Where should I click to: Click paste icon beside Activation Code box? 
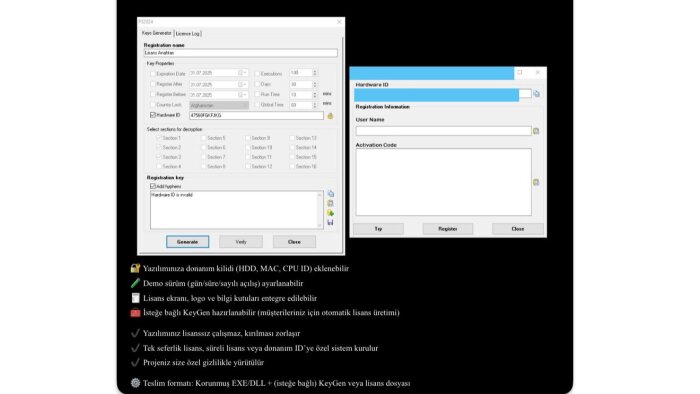(536, 182)
